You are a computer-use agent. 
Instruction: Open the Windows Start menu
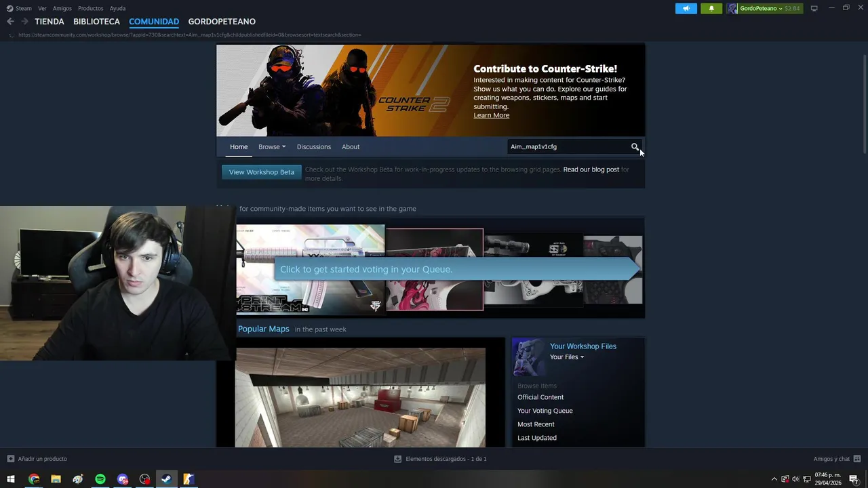[x=11, y=479]
